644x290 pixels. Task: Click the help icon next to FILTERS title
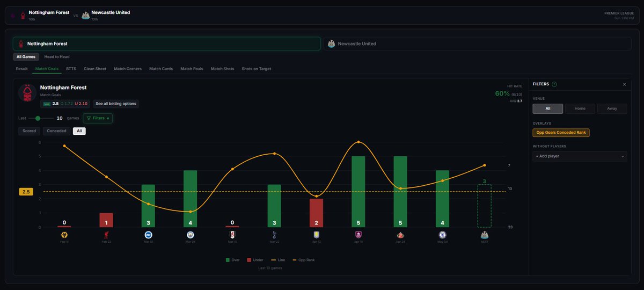point(554,84)
